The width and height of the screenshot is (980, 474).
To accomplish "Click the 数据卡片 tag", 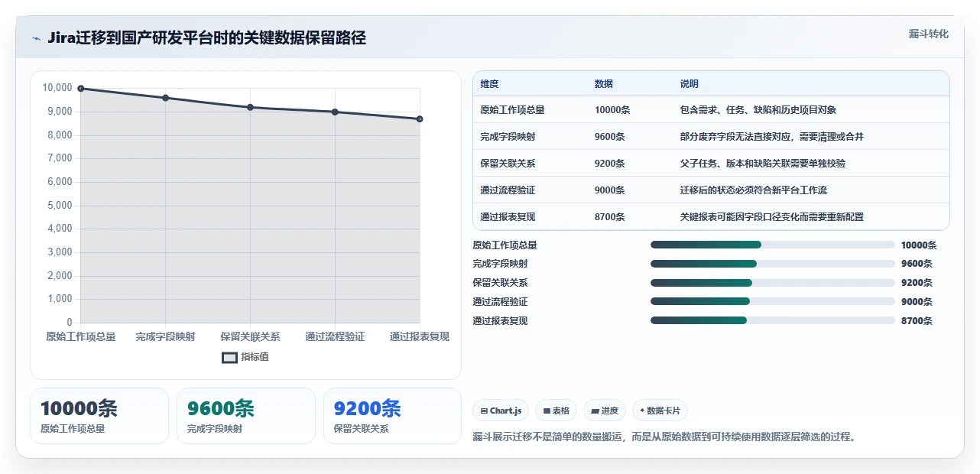I will 660,411.
